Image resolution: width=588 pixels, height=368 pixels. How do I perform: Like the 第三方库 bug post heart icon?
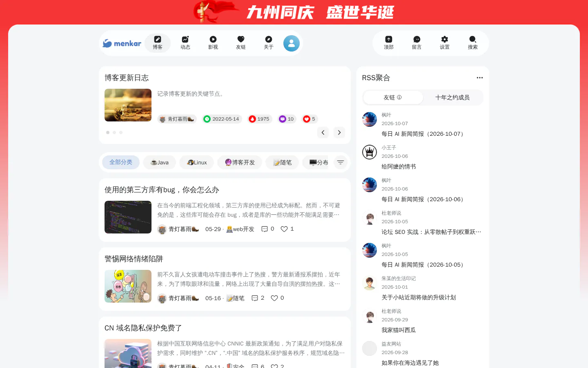284,229
